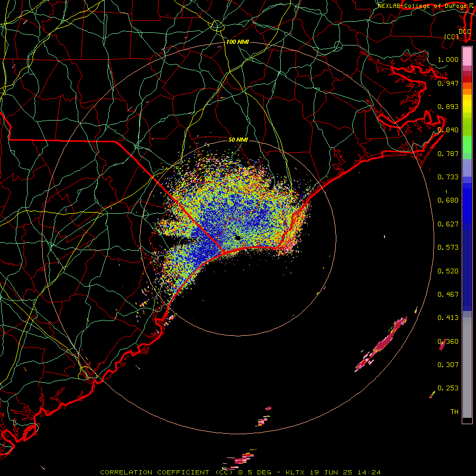Click the DCC product label
The width and height of the screenshot is (476, 476).
464,31
